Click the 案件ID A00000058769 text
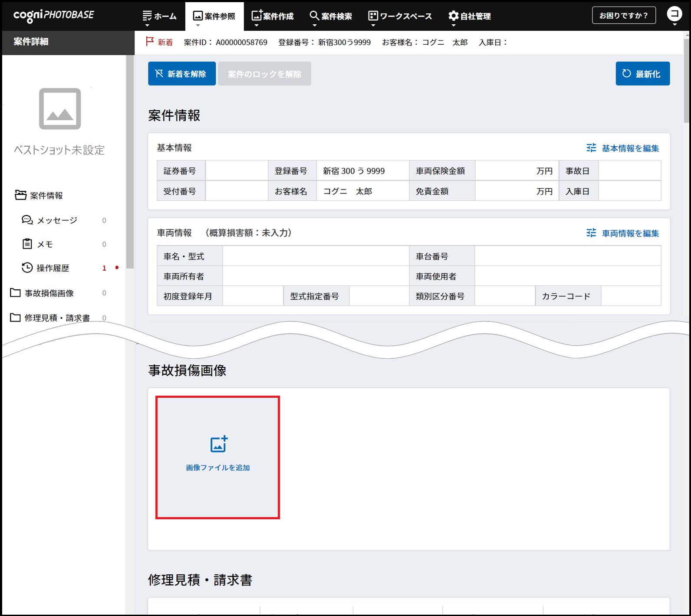 (225, 42)
